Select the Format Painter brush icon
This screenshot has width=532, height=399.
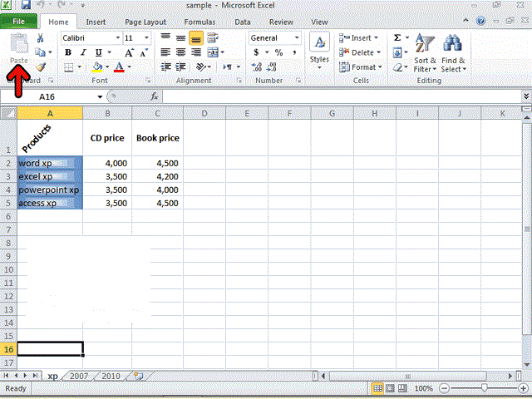point(41,66)
